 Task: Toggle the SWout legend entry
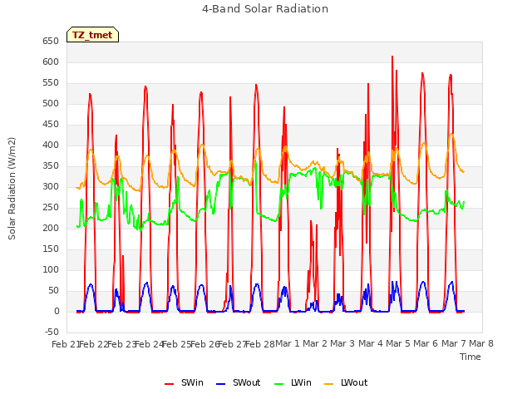pos(239,382)
